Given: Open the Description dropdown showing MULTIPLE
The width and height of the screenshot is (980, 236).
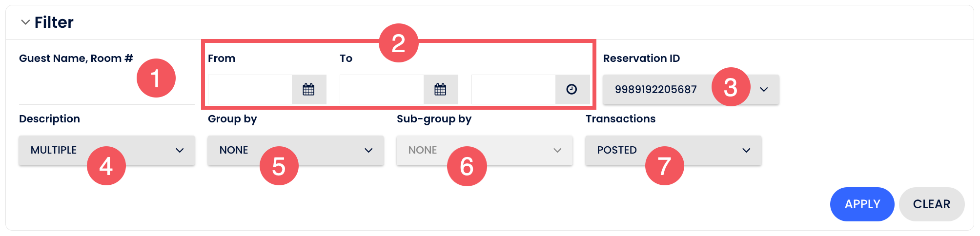Looking at the screenshot, I should click(180, 150).
